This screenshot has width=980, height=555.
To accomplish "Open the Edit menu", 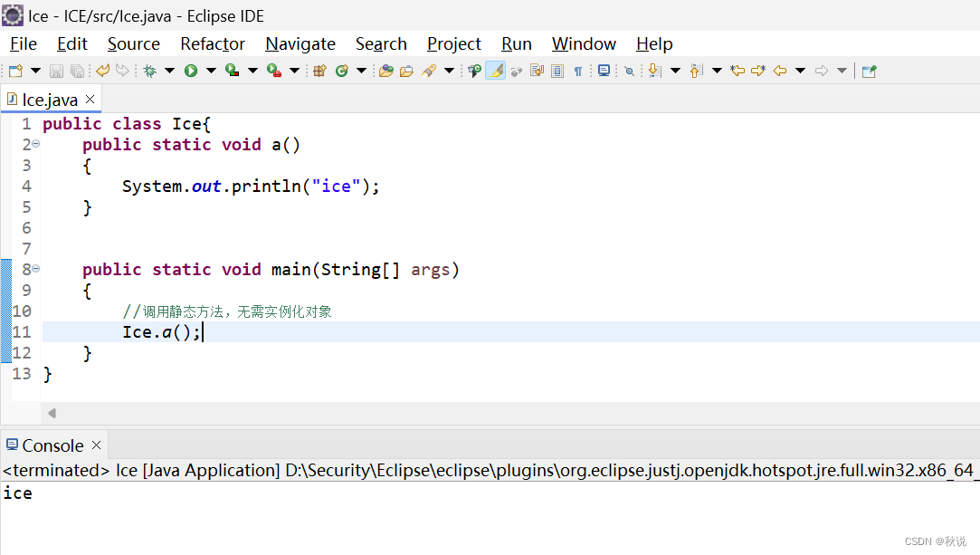I will [71, 43].
